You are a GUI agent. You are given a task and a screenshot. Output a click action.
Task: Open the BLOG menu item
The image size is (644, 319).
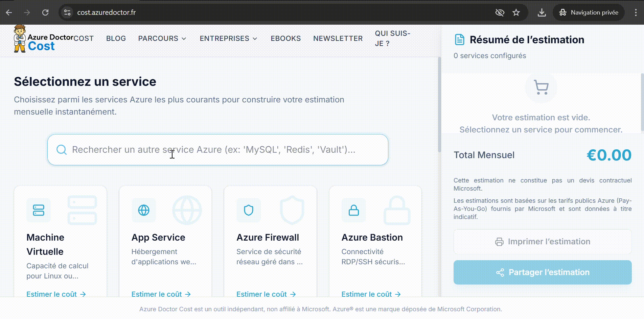pyautogui.click(x=116, y=39)
